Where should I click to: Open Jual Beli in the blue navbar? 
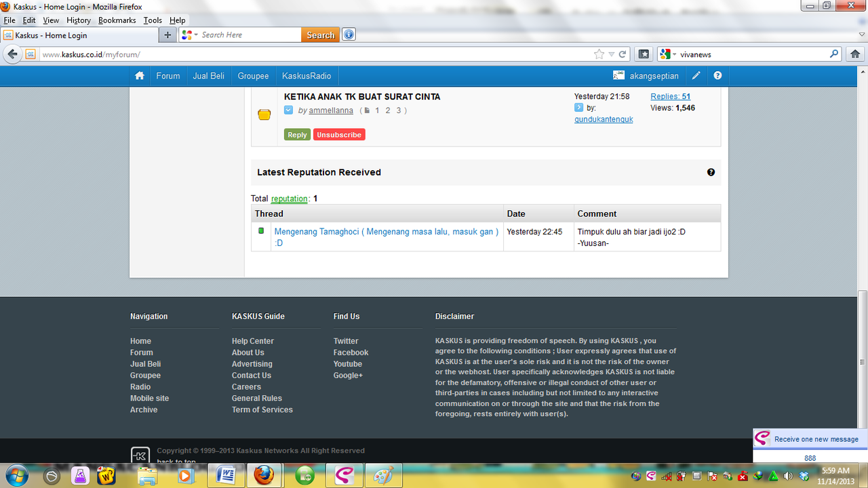(208, 76)
